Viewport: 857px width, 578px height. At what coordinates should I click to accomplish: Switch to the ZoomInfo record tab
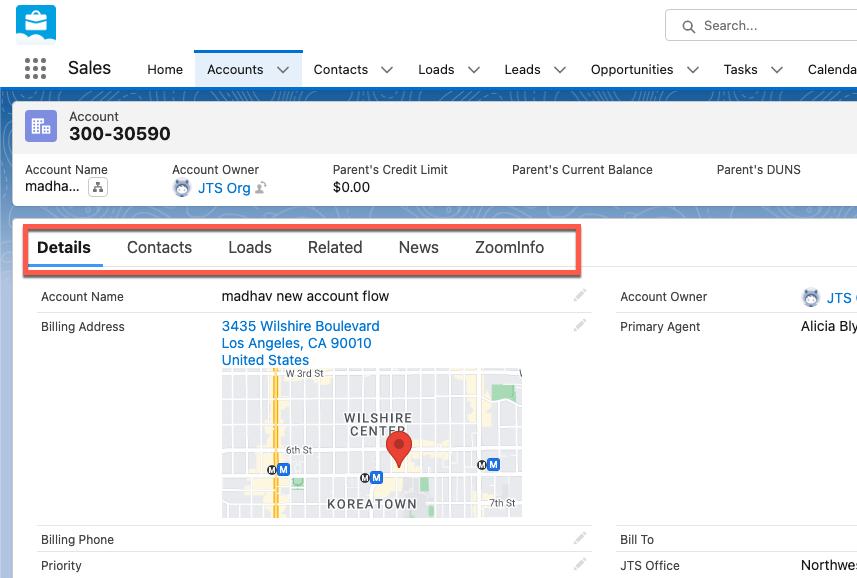click(509, 247)
